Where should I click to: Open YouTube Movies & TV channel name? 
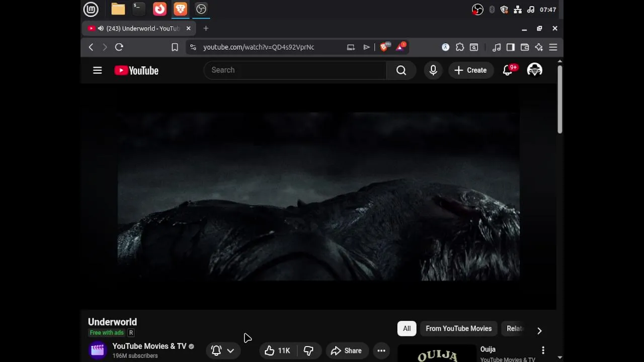149,346
